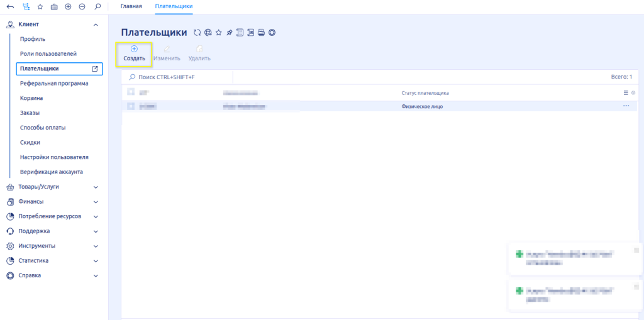Expand the Финансы sidebar section
The width and height of the screenshot is (644, 320).
coord(96,202)
